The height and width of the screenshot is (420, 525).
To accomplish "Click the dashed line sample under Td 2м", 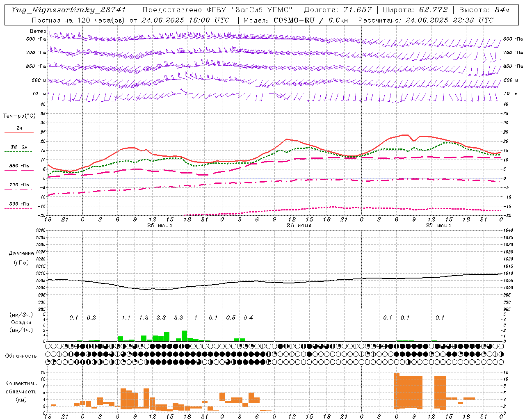I will point(18,152).
